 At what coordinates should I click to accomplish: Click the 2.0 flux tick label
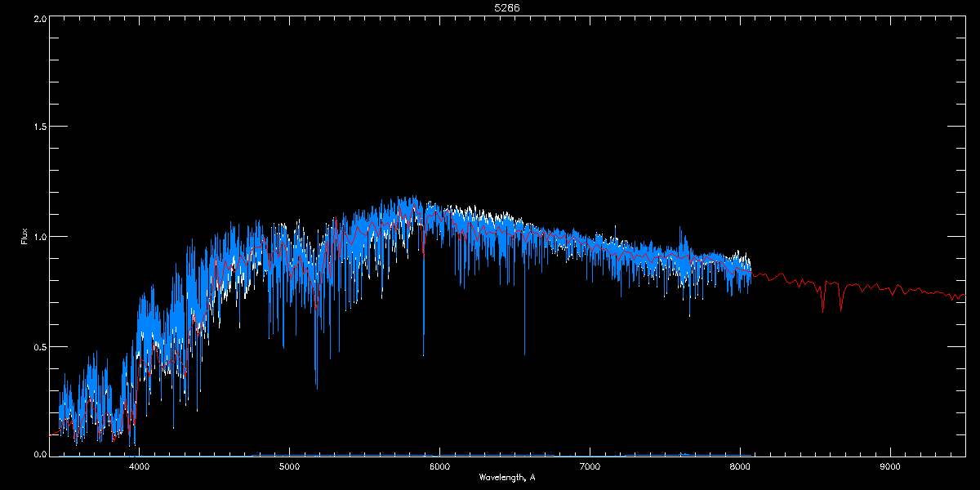tap(39, 17)
